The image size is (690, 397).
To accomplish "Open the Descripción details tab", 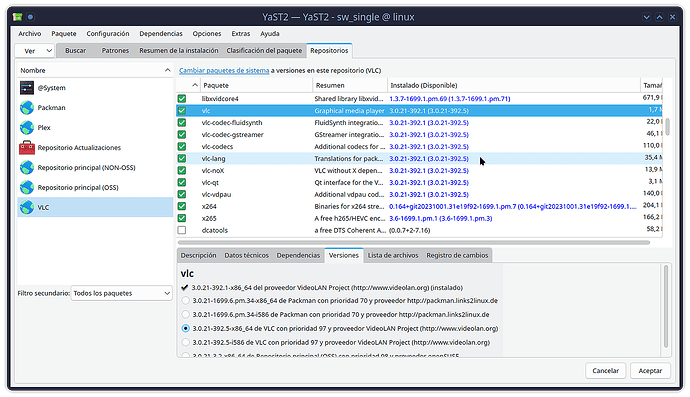I will click(x=198, y=255).
